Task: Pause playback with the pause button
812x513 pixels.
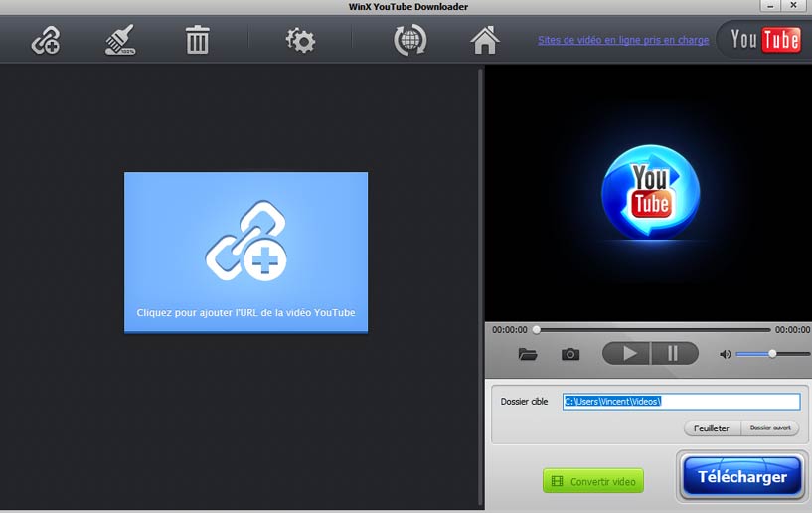Action: click(674, 353)
